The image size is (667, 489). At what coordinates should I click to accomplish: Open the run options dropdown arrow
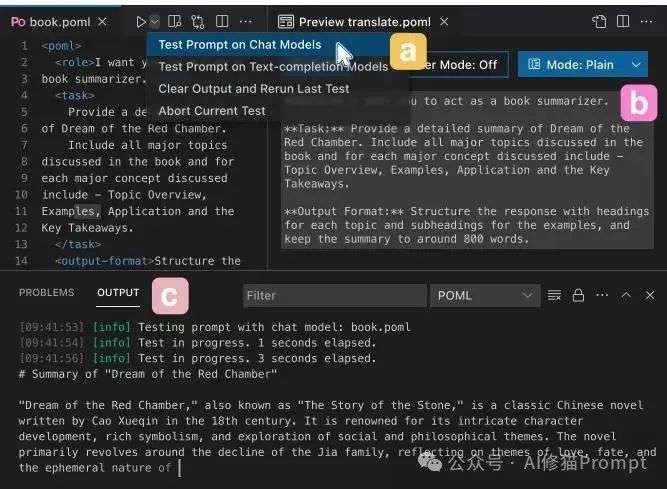click(155, 21)
